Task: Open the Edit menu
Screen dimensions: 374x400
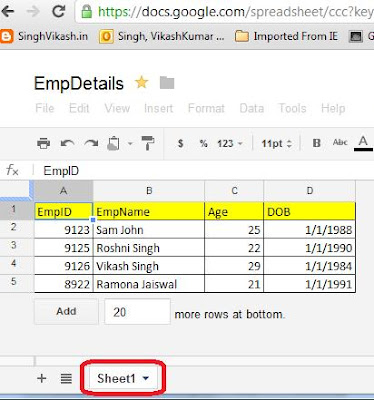Action: click(x=79, y=108)
